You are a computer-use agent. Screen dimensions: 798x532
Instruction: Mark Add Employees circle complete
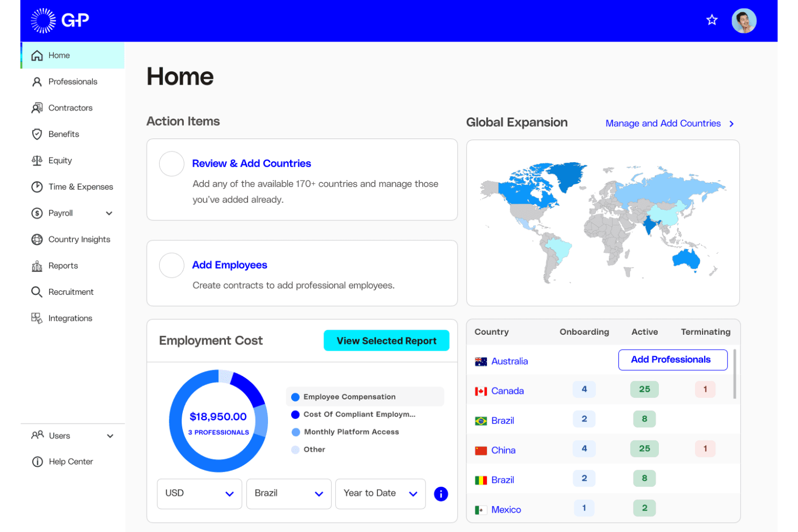pyautogui.click(x=171, y=265)
